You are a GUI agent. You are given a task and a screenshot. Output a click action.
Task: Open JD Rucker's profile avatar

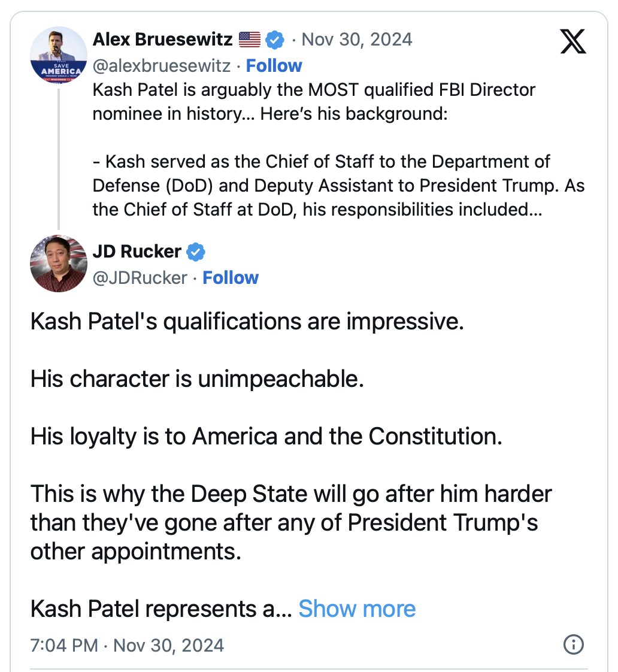[59, 264]
